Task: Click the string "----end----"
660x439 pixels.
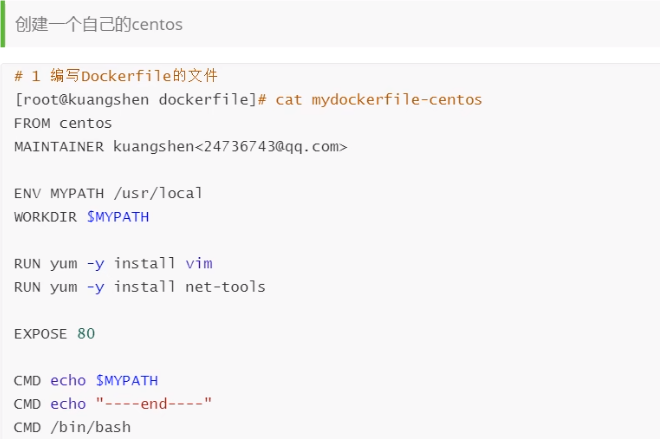Action: click(x=154, y=404)
